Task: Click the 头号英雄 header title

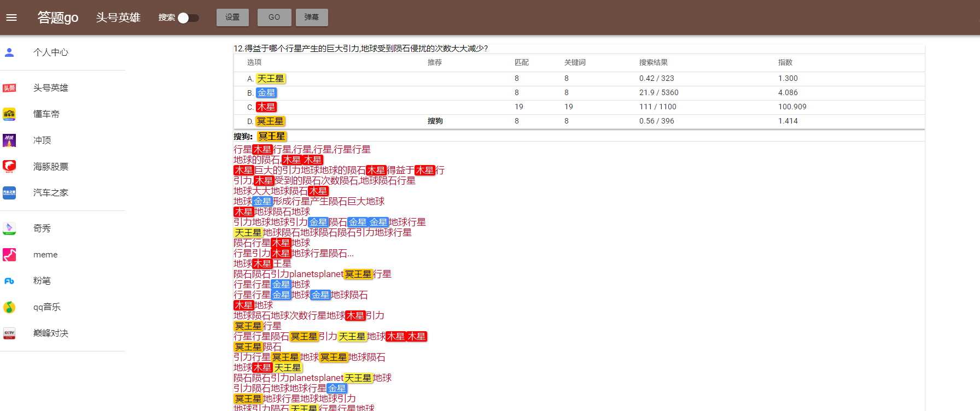Action: [x=118, y=17]
